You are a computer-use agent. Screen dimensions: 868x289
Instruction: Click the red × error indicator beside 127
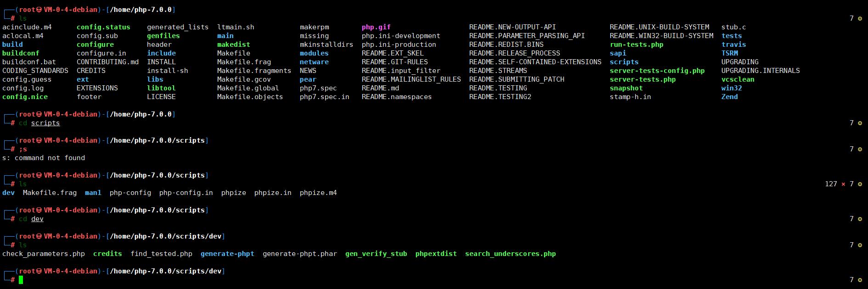coord(843,184)
